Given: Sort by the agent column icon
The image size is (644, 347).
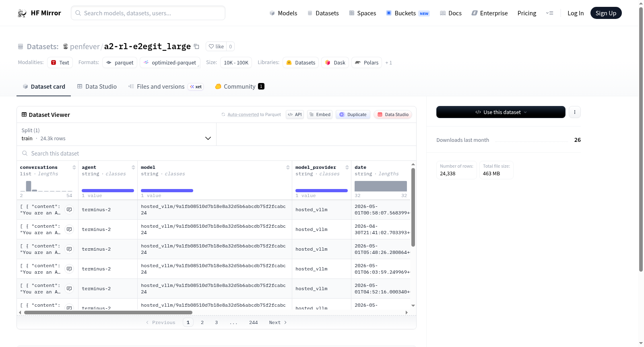Looking at the screenshot, I should pyautogui.click(x=133, y=167).
